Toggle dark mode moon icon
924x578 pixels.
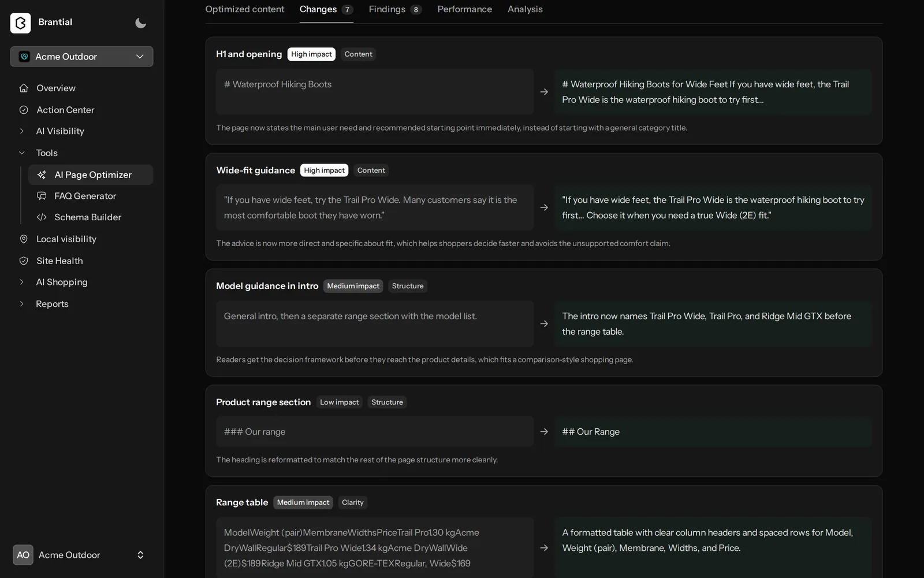[140, 23]
